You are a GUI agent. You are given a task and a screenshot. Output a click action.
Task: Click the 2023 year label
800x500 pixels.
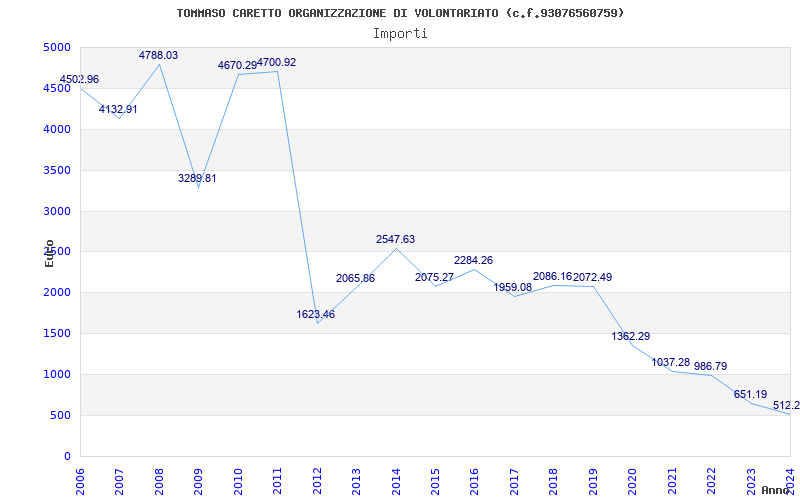pyautogui.click(x=751, y=482)
